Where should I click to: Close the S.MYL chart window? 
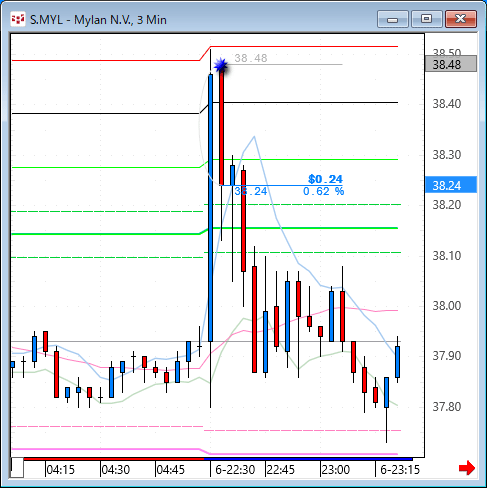pos(461,19)
